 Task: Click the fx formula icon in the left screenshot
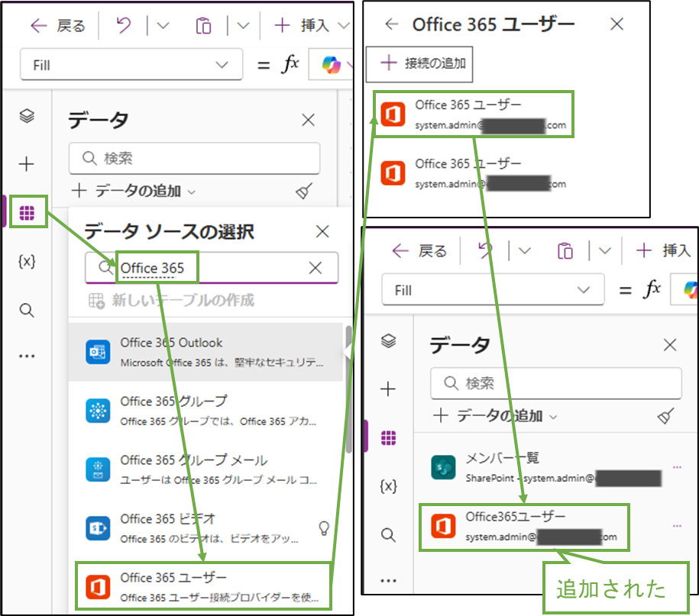[290, 64]
